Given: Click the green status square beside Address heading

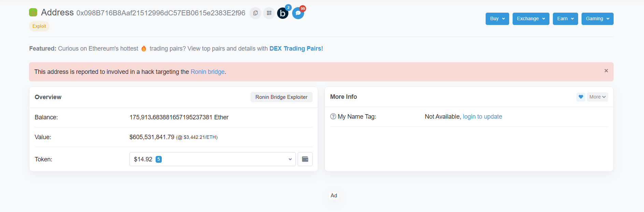Looking at the screenshot, I should (32, 12).
